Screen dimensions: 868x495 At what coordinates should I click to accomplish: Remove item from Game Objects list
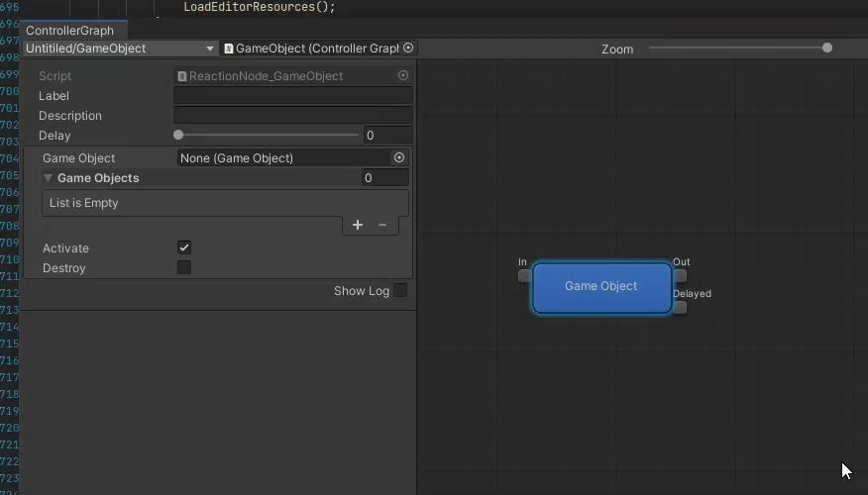click(x=381, y=225)
